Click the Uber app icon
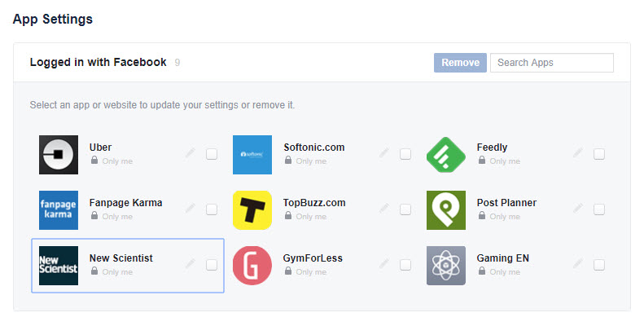Viewport: 644px width, 326px height. 59,155
